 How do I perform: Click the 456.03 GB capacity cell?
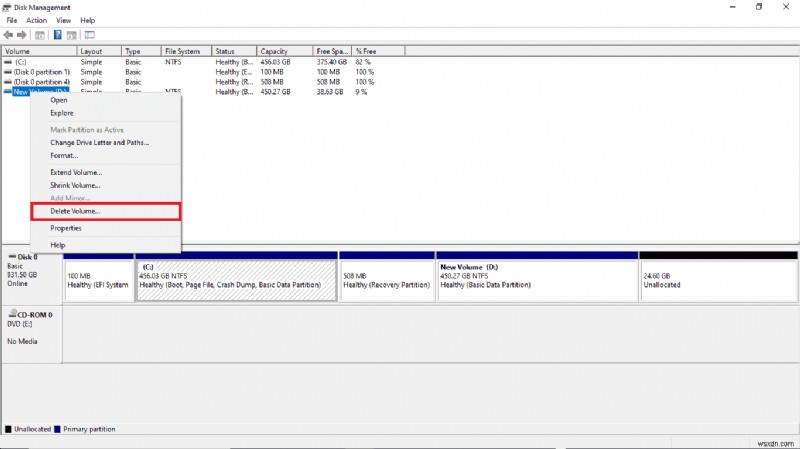[276, 62]
